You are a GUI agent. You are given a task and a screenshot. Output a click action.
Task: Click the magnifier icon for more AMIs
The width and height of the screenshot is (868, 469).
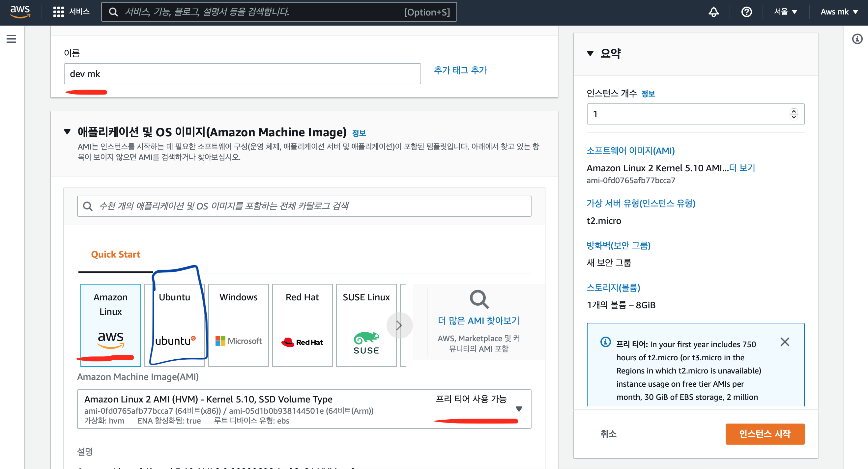(x=479, y=299)
